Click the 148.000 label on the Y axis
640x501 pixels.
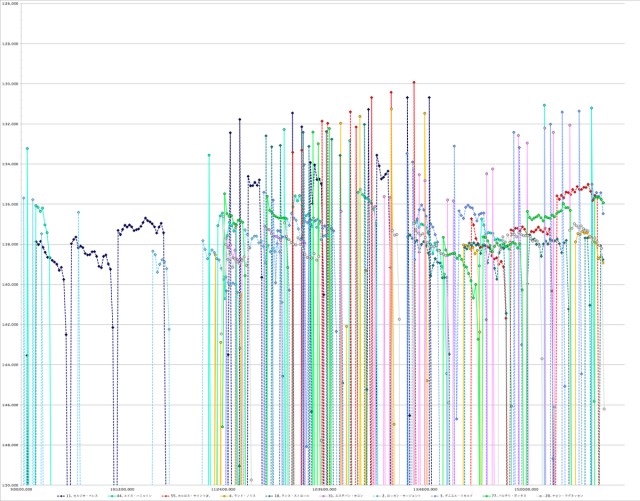click(11, 445)
